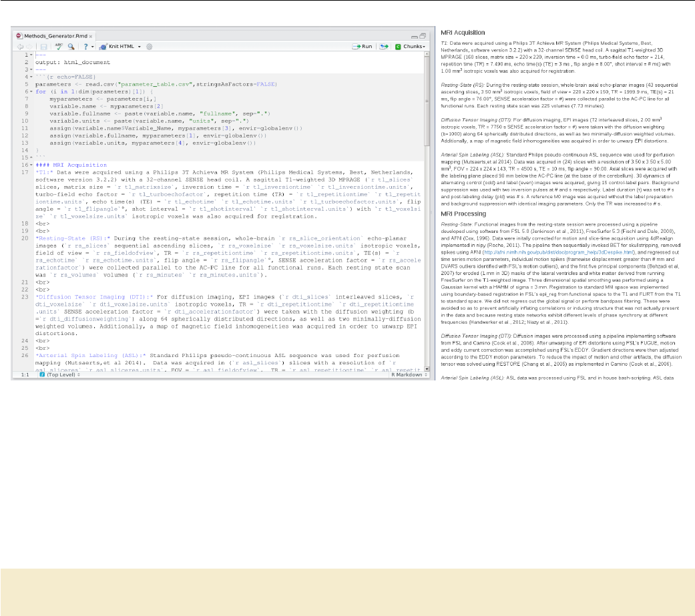Screen dimensions: 695x616
Task: Click 'Arterial Spin Labeling (ASL)' in preview acquisition
Action: click(x=473, y=155)
